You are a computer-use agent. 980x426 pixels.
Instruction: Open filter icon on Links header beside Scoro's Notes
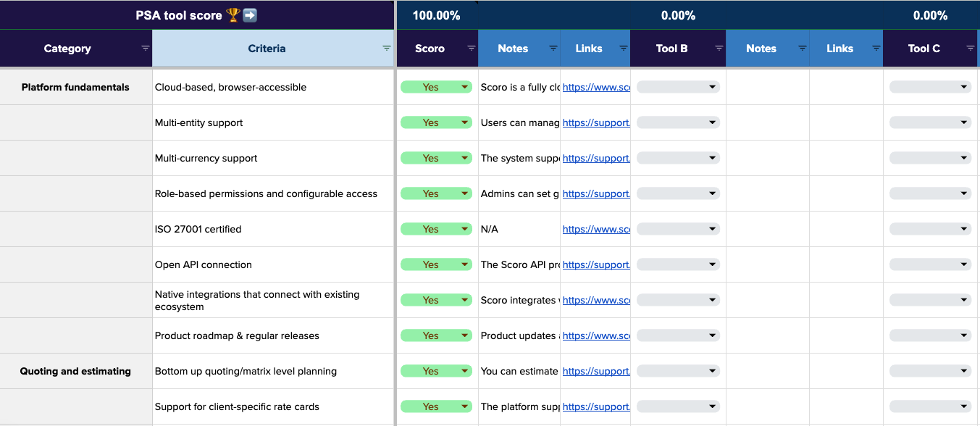pos(624,48)
